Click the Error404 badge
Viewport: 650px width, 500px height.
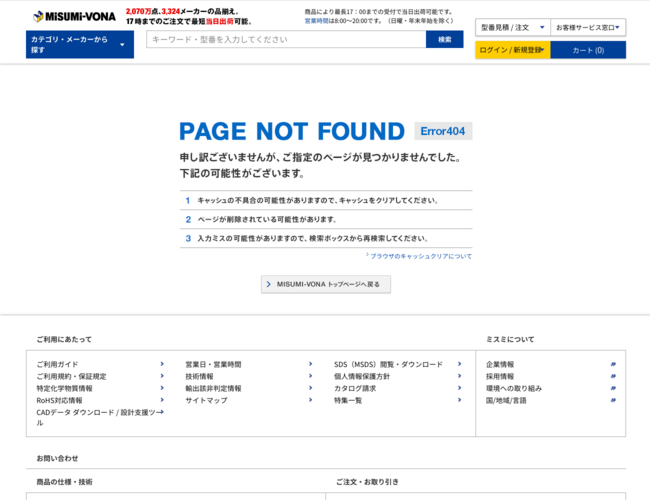coord(443,131)
